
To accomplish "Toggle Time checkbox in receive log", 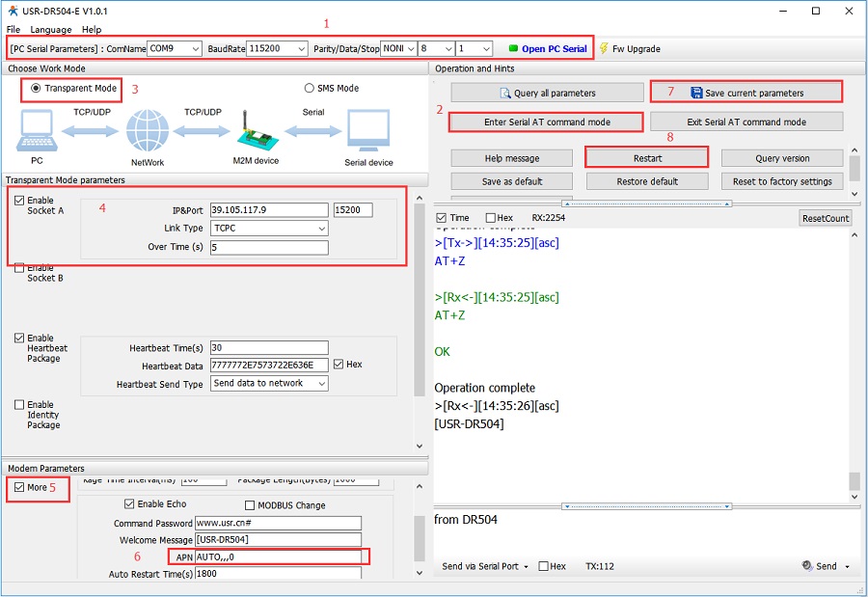I will click(x=441, y=218).
